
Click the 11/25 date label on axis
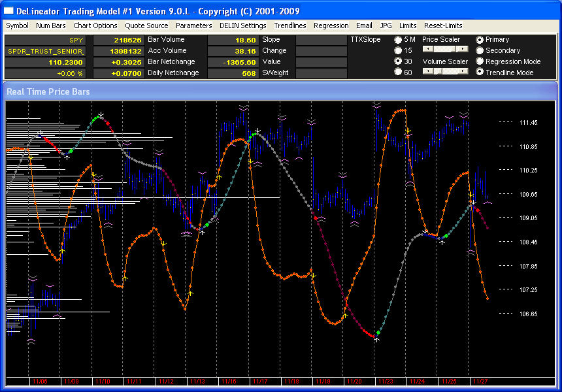tap(449, 382)
